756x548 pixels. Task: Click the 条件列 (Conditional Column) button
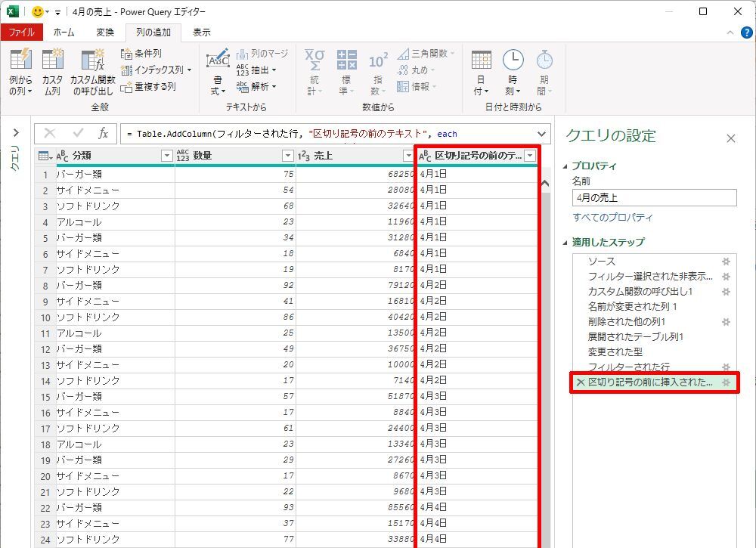[x=142, y=54]
